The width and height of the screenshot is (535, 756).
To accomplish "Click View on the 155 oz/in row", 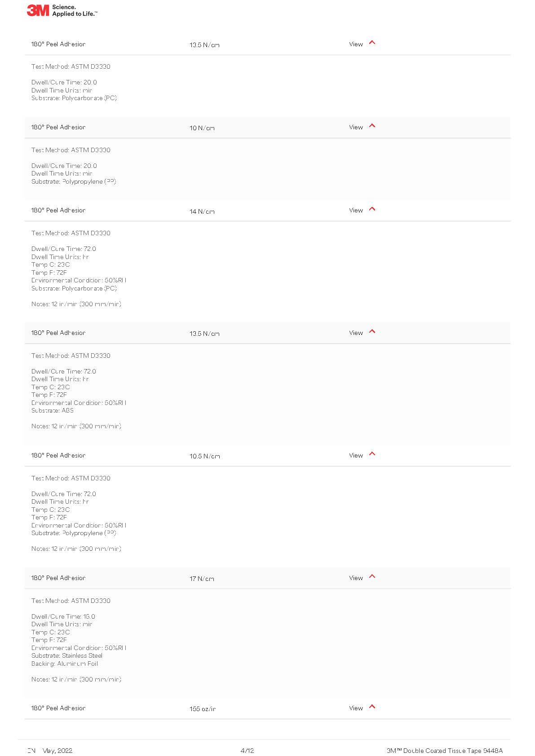I will pos(356,708).
